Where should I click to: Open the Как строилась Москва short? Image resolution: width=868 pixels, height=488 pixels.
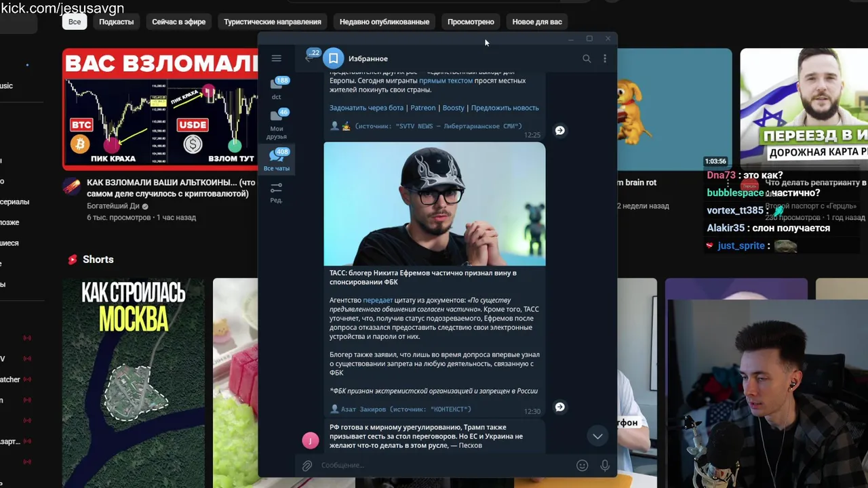coord(134,383)
